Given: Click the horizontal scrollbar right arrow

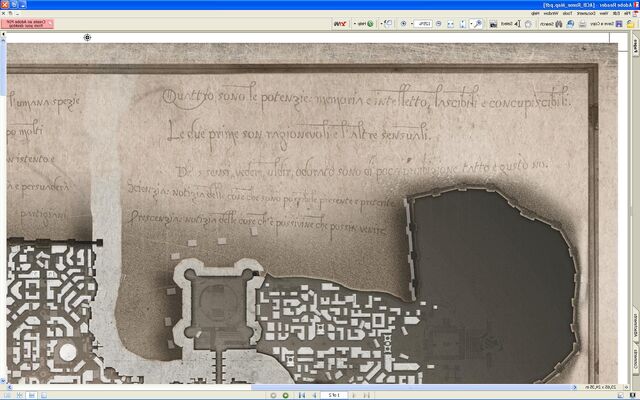Looking at the screenshot, I should (574, 387).
